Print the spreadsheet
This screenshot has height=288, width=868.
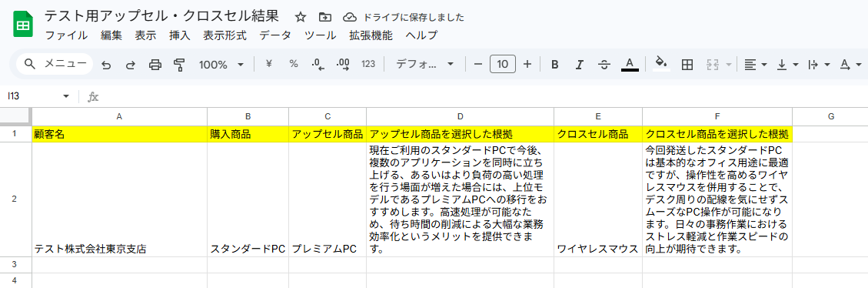coord(155,65)
